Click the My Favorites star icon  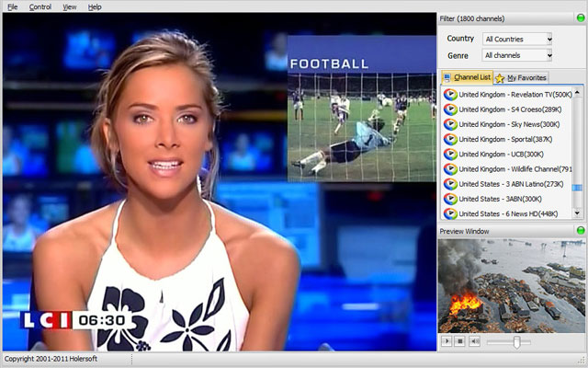[x=500, y=78]
